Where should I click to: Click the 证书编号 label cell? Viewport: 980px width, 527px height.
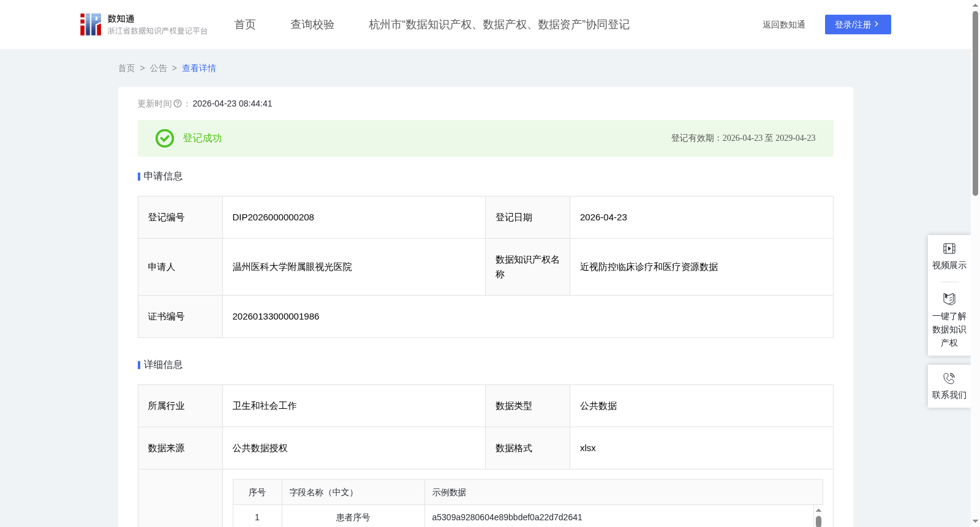pos(181,316)
